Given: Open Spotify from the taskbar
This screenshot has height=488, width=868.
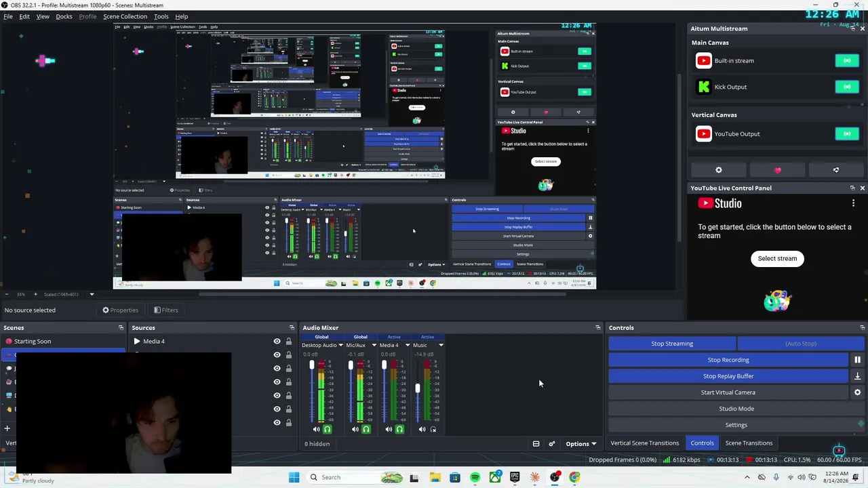Looking at the screenshot, I should tap(475, 477).
